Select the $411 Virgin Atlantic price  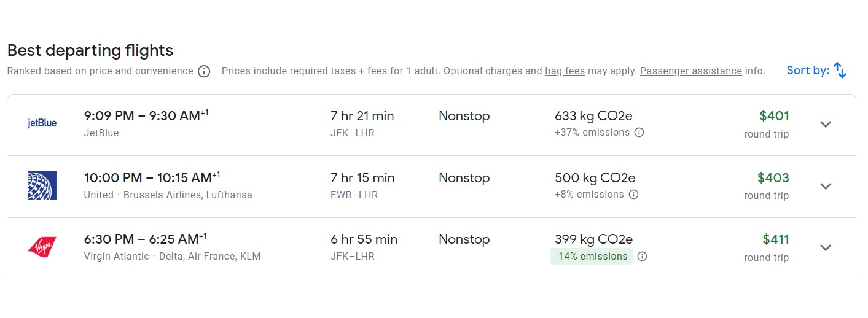(775, 239)
